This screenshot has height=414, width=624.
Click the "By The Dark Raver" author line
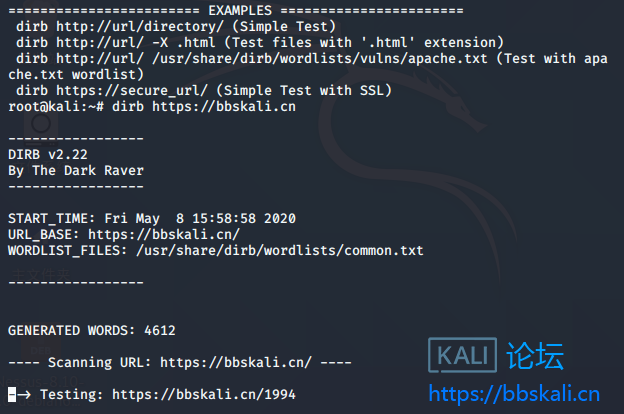75,170
